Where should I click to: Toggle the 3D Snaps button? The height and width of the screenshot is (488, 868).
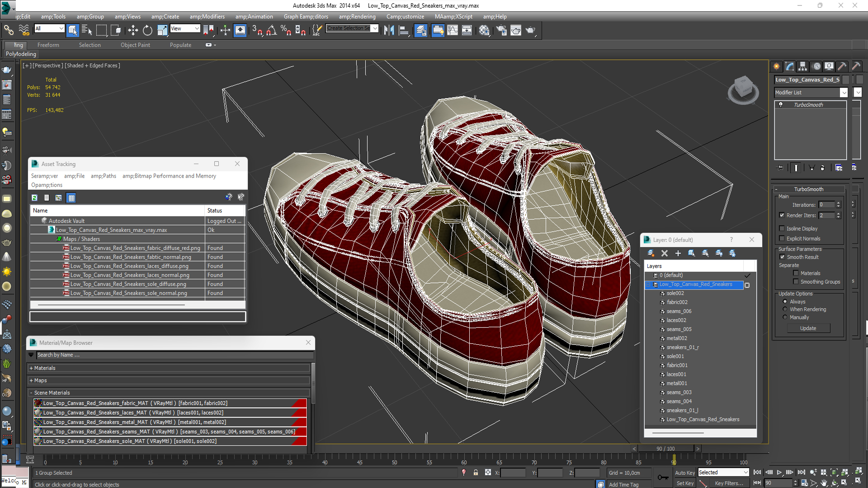click(x=257, y=30)
